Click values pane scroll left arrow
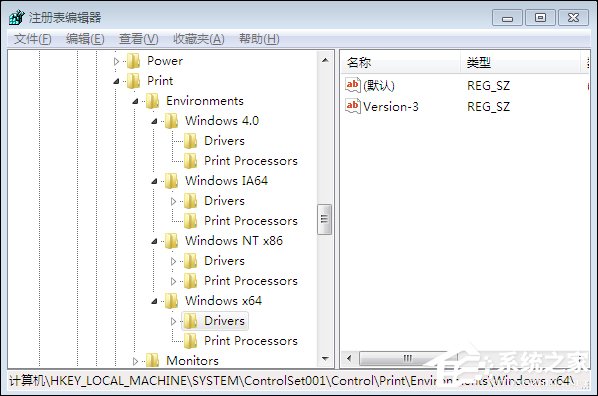The width and height of the screenshot is (598, 396). (x=349, y=358)
